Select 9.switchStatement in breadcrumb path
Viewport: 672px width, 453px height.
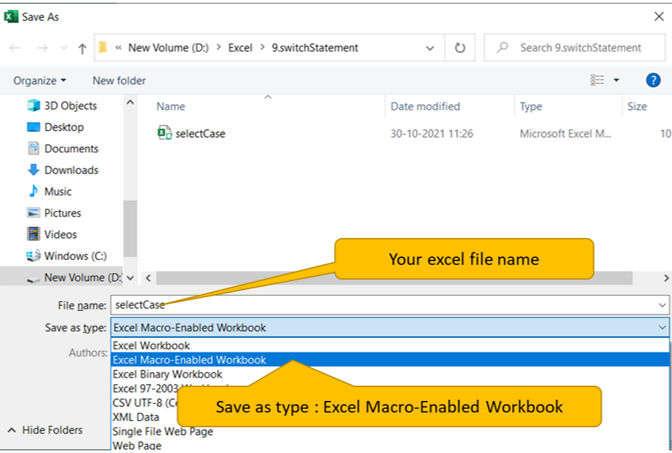click(315, 48)
